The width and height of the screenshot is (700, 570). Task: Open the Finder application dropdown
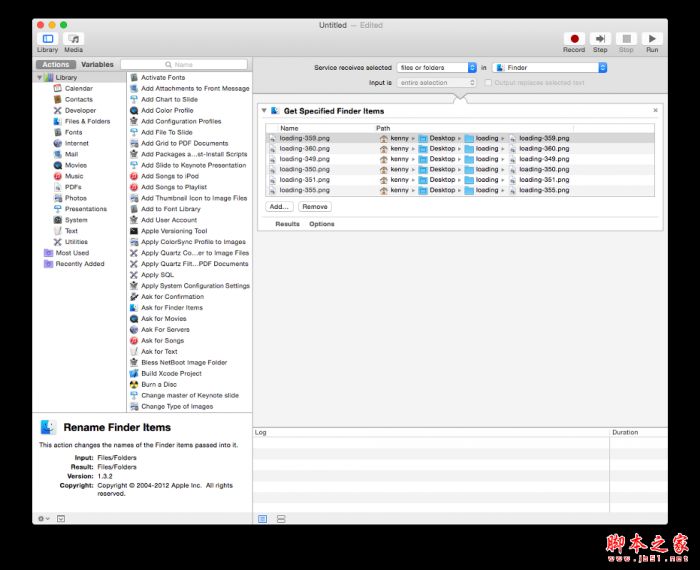pyautogui.click(x=549, y=67)
